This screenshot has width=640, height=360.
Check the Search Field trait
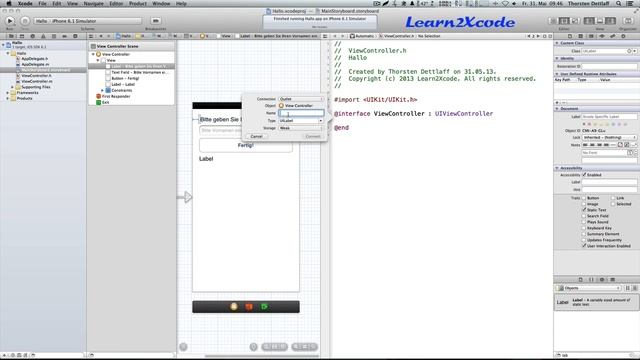pyautogui.click(x=584, y=216)
